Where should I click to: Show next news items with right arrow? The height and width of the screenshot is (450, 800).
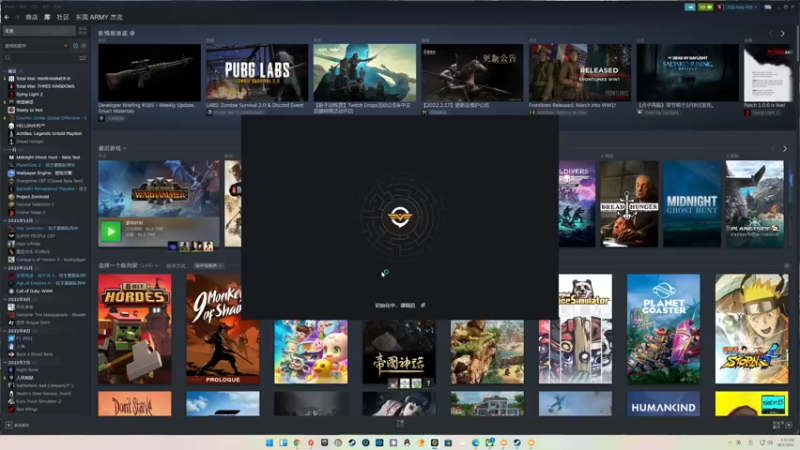pos(783,33)
